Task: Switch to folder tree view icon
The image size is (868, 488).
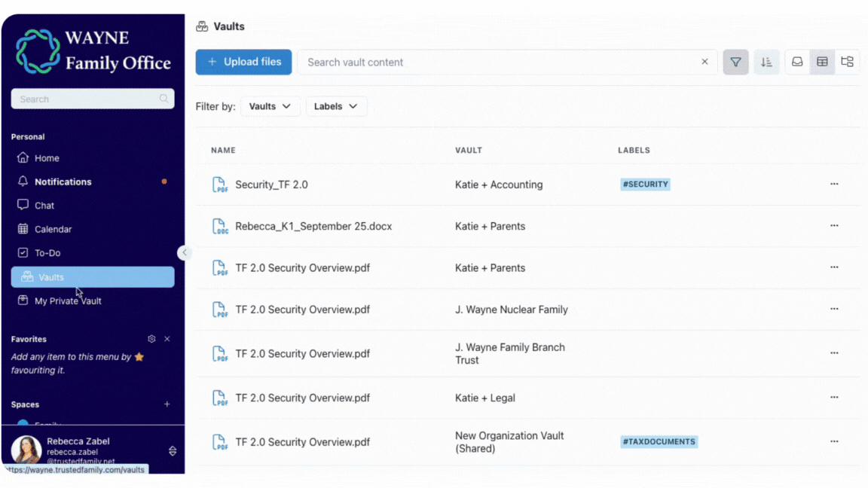Action: click(x=847, y=63)
